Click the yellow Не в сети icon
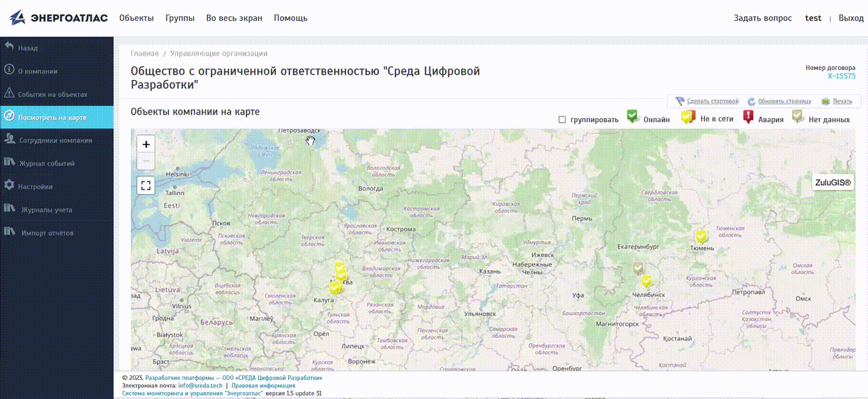 tap(688, 117)
